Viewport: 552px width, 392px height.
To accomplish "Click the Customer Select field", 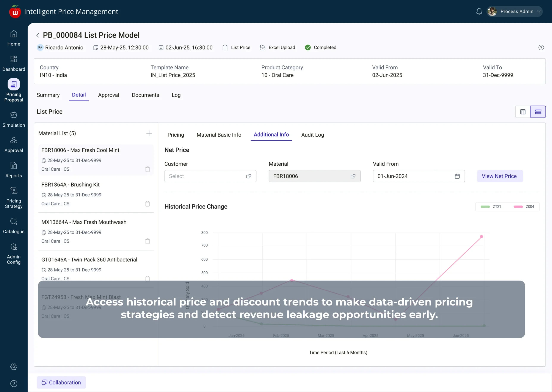I will click(210, 176).
